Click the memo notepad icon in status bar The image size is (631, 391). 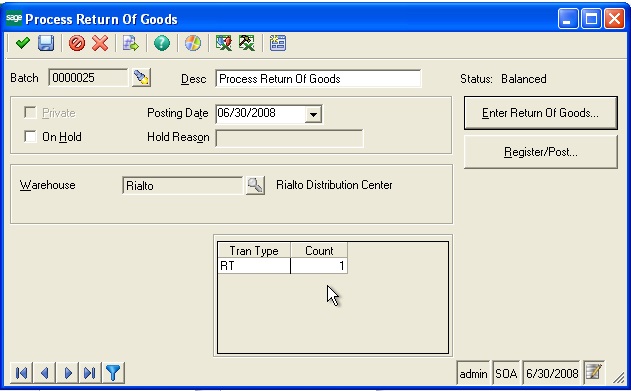594,372
